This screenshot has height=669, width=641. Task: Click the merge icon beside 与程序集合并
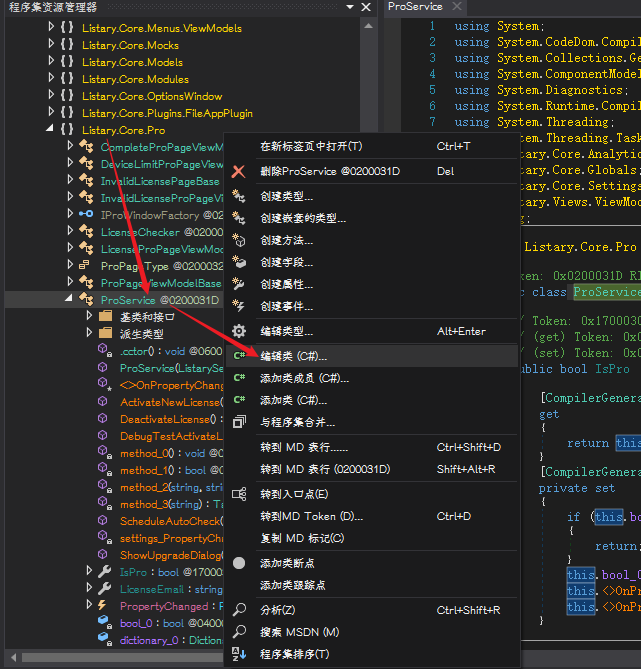click(x=239, y=422)
